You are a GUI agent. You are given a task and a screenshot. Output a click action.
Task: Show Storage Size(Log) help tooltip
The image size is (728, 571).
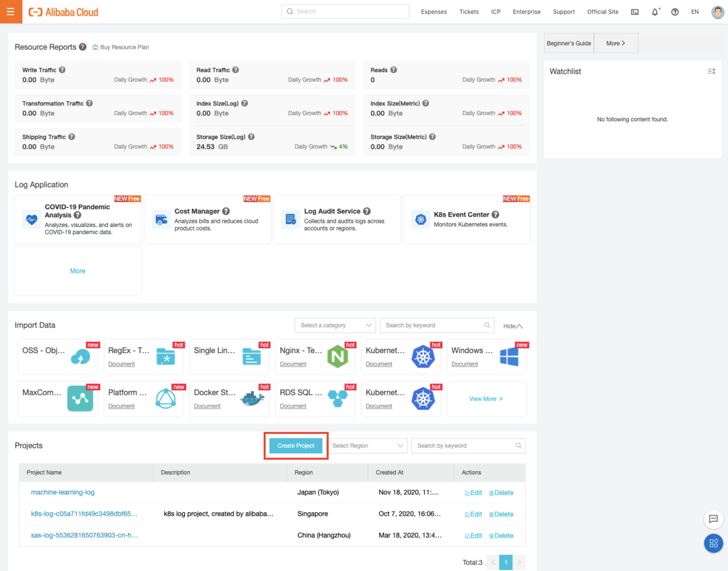[251, 137]
